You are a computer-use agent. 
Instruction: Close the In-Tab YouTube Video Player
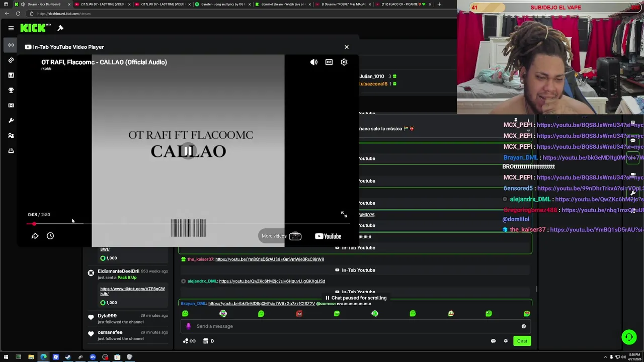point(346,47)
